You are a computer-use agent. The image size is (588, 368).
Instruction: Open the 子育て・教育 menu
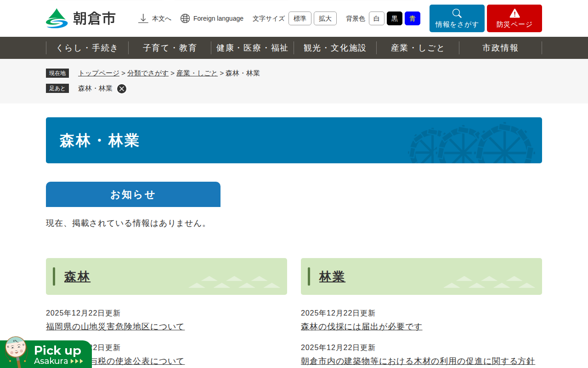click(170, 48)
